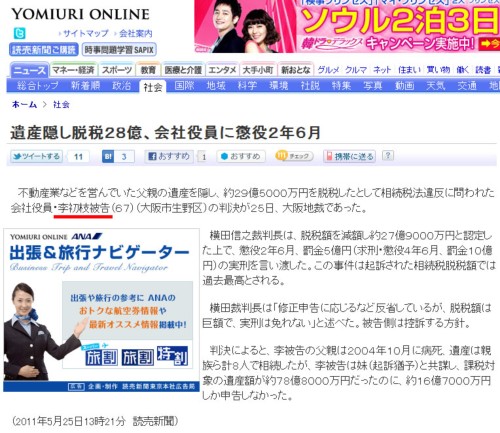
Task: Click the Hatena bookmark count 3
Action: (124, 157)
